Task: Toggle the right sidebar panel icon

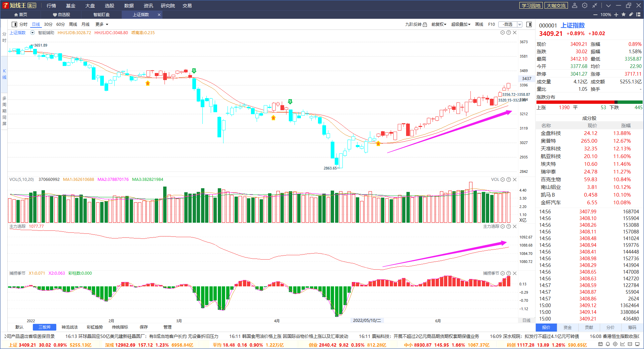Action: pos(529,24)
